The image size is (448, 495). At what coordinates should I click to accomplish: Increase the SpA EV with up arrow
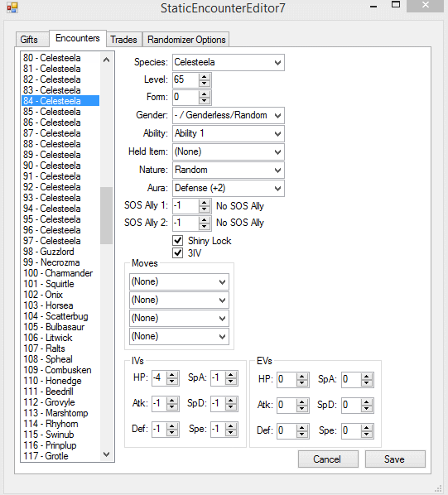pos(367,377)
